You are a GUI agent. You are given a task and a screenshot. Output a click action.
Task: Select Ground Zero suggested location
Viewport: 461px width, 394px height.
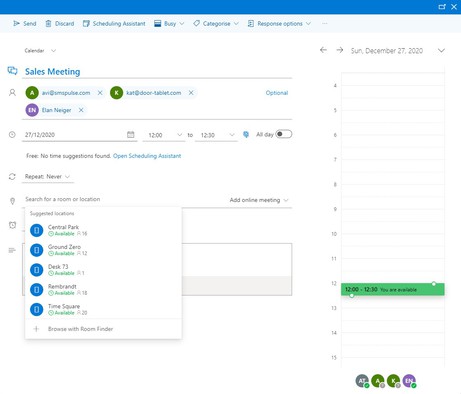pyautogui.click(x=103, y=250)
